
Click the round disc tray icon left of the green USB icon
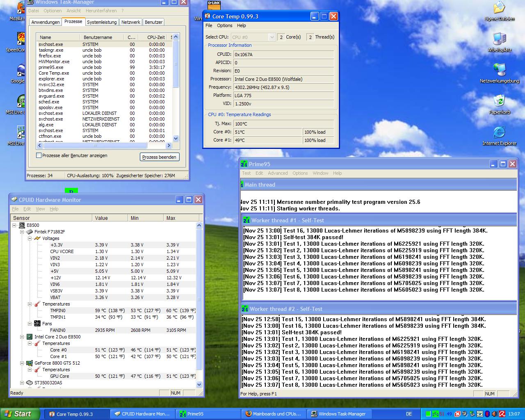click(x=465, y=414)
